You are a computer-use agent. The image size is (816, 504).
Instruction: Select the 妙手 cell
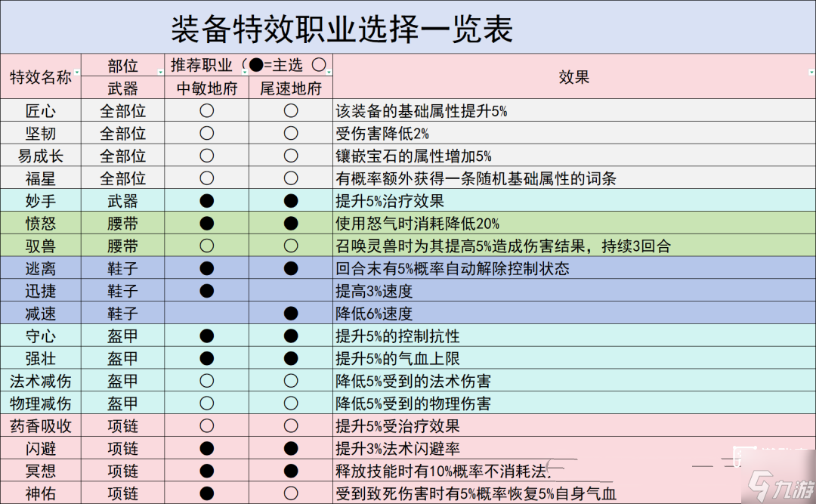click(41, 201)
